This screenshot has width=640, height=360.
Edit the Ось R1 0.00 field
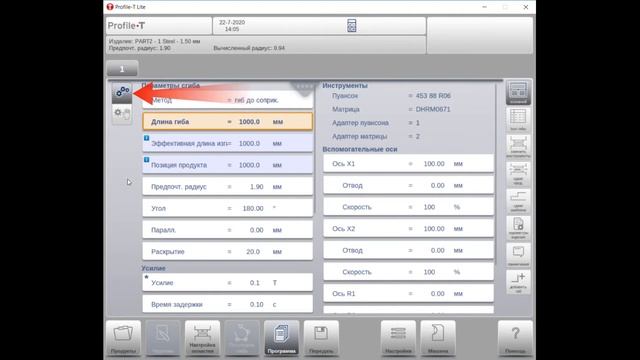(408, 293)
